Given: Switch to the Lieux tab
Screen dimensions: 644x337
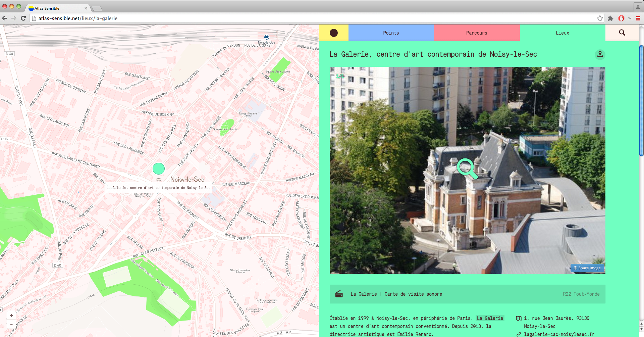Looking at the screenshot, I should pos(562,33).
